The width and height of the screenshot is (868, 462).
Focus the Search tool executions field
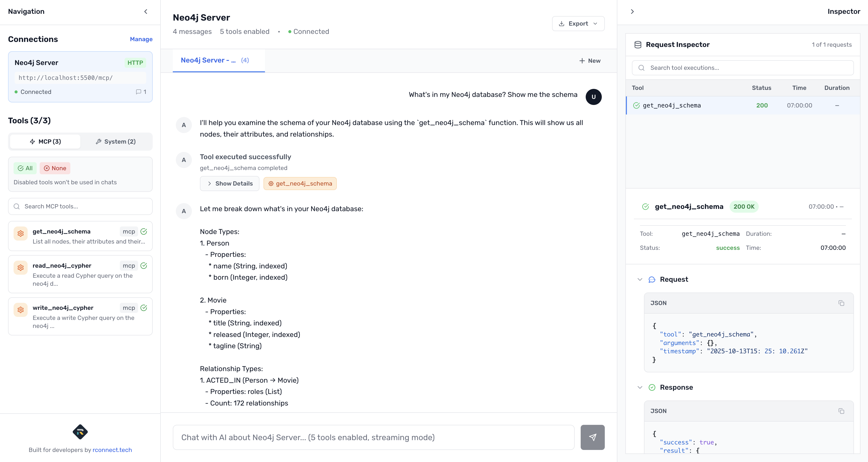click(x=743, y=68)
